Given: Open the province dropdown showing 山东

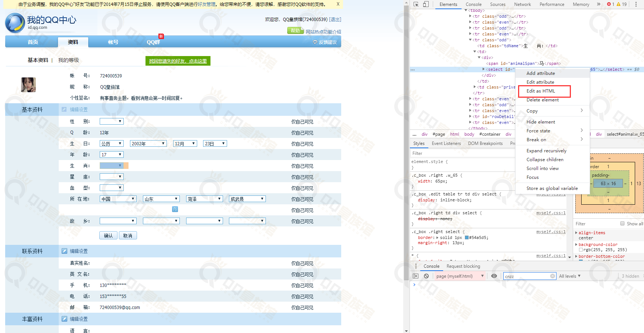Looking at the screenshot, I should tap(161, 199).
